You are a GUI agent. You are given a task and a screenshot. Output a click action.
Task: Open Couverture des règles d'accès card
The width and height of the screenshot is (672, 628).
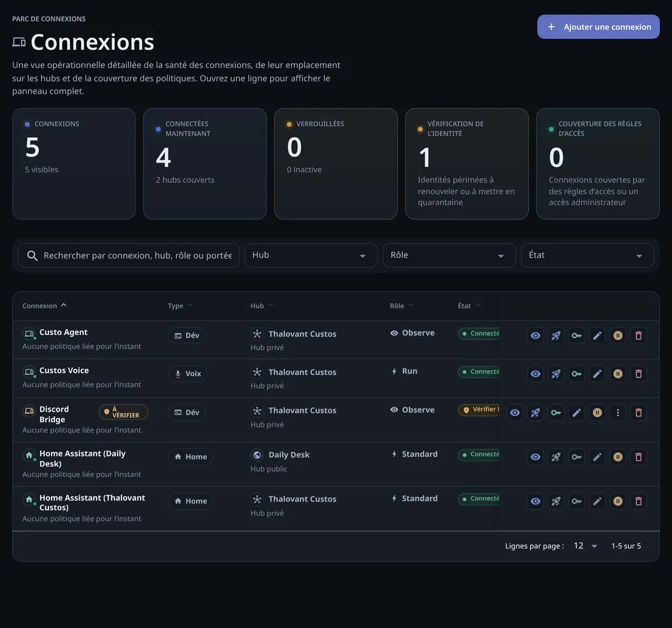pyautogui.click(x=598, y=164)
